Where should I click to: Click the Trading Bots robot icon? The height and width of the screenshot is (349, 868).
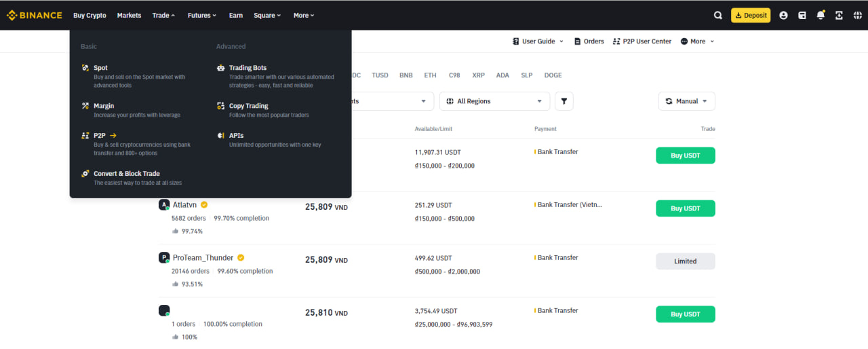pos(220,68)
